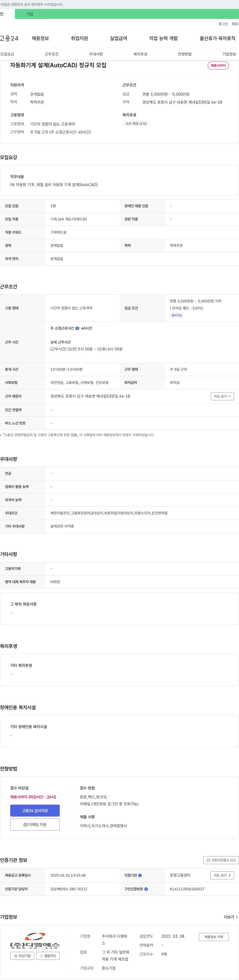Select the job title 자동화기계 설계(AutoCAD) 정규직 모집
Viewport: 239px width, 980px height.
[58, 65]
